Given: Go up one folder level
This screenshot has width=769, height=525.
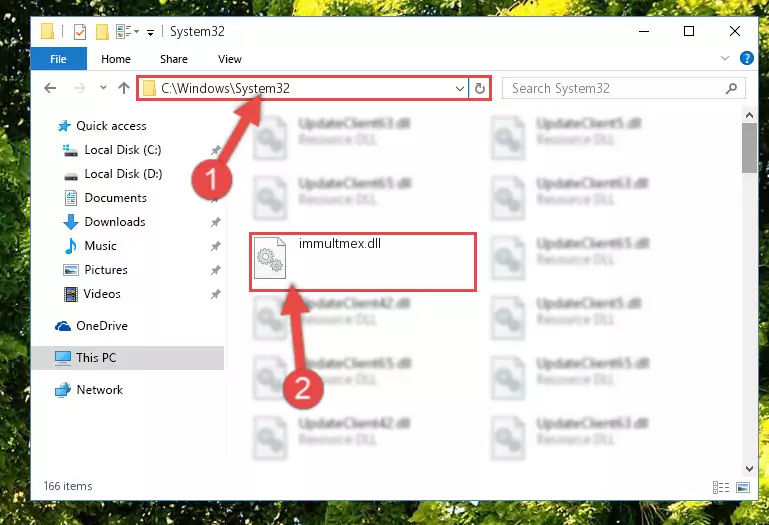Looking at the screenshot, I should point(124,88).
